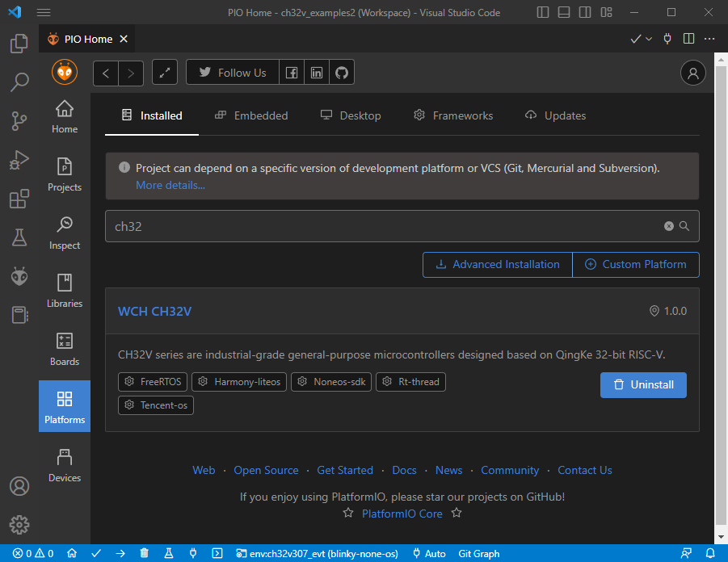Viewport: 728px width, 562px height.
Task: Open the Testing flask view
Action: click(x=19, y=237)
